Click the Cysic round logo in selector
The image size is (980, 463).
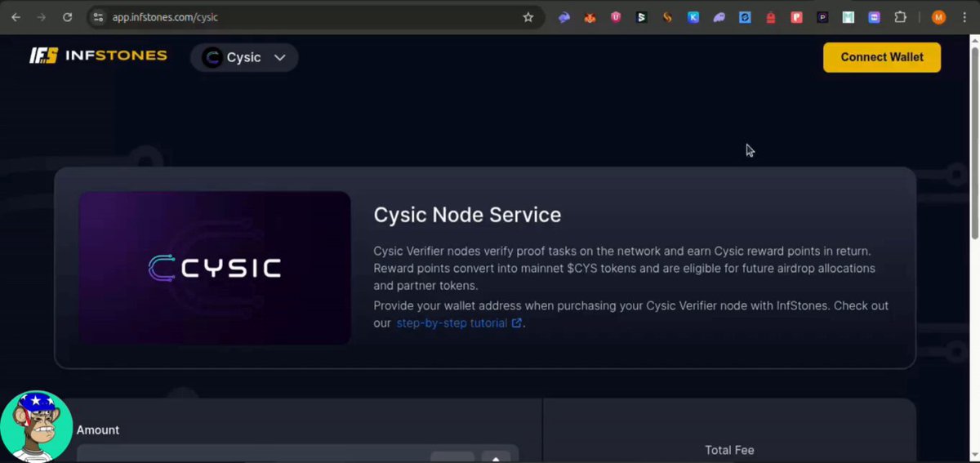[x=212, y=57]
